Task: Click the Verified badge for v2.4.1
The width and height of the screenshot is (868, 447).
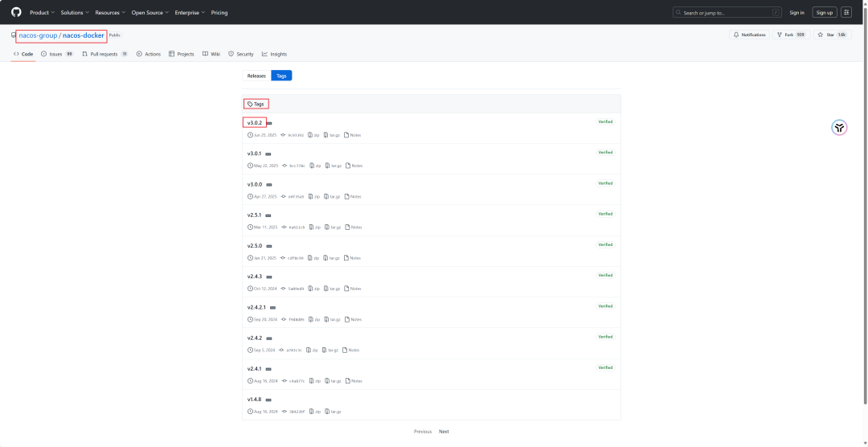Action: tap(605, 367)
